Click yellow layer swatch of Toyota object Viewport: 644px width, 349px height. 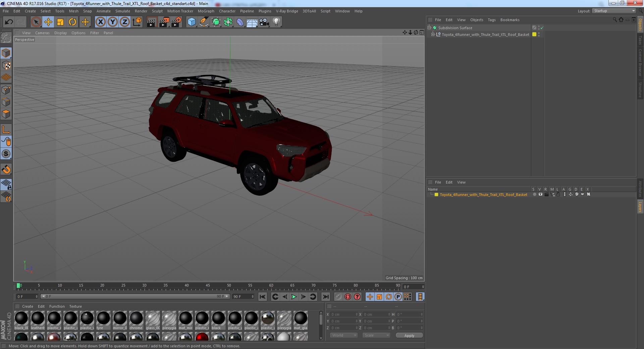[x=534, y=34]
